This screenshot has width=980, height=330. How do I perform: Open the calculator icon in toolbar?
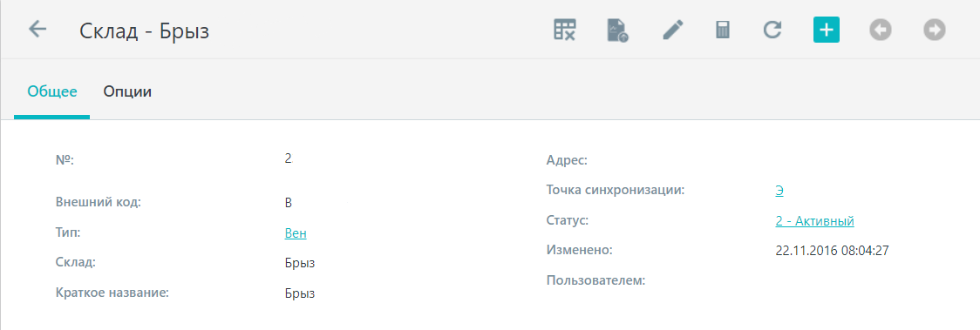coord(723,30)
